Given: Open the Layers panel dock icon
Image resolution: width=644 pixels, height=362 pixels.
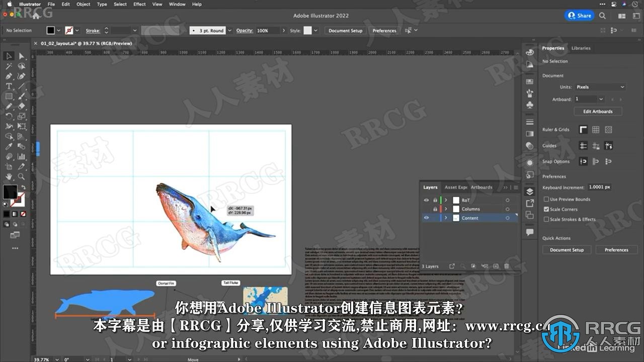Looking at the screenshot, I should click(530, 192).
